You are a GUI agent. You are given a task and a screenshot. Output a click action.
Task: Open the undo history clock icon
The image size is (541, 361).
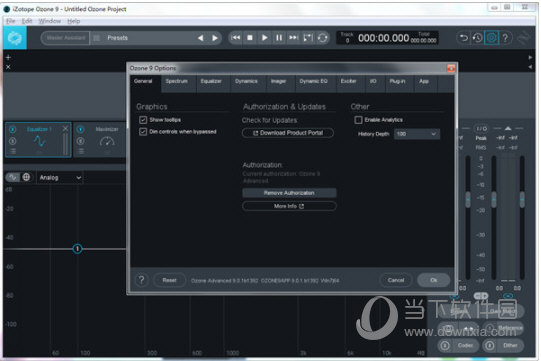click(x=478, y=38)
